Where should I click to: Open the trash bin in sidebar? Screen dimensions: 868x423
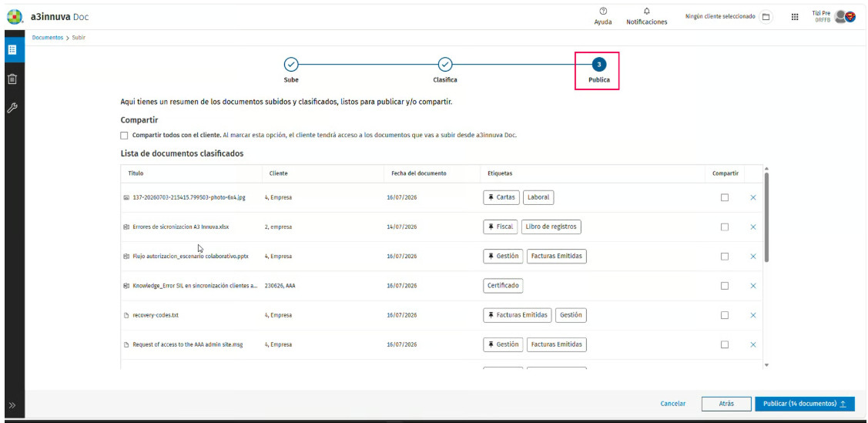coord(12,79)
